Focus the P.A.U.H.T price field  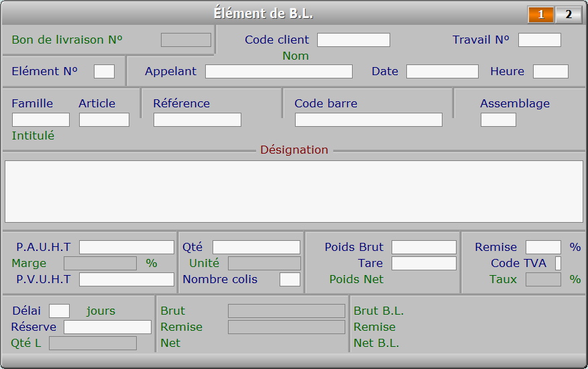[x=127, y=247]
